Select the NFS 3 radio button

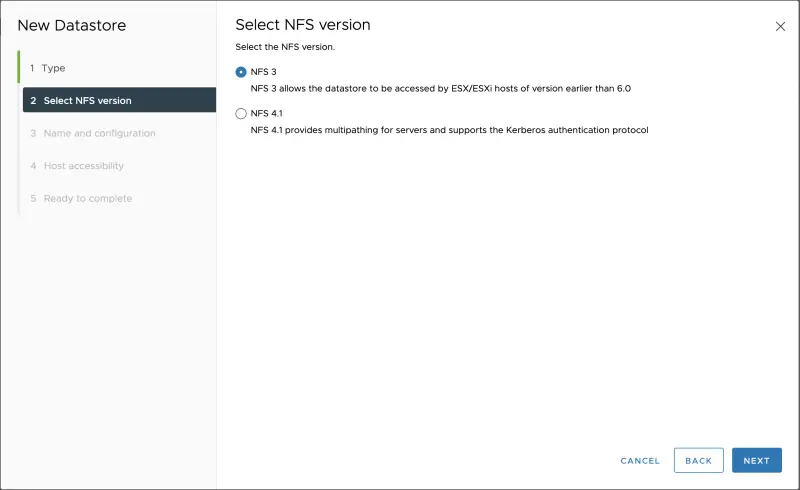(x=241, y=72)
